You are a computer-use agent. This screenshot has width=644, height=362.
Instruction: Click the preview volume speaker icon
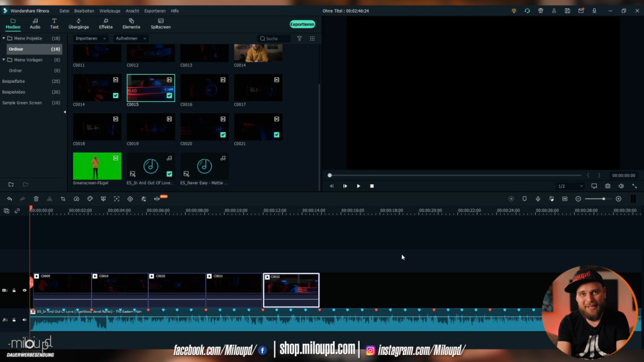pyautogui.click(x=621, y=186)
